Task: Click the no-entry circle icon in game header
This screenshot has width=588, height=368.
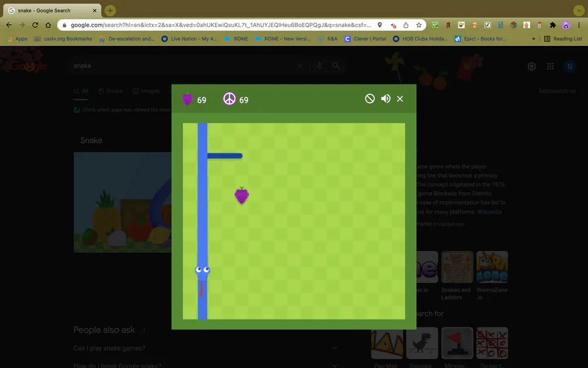Action: point(370,99)
